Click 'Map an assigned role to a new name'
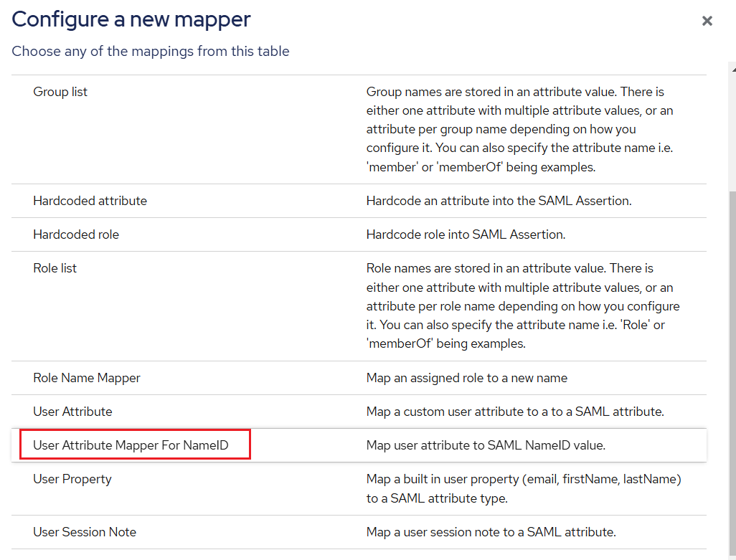Image resolution: width=736 pixels, height=560 pixels. [466, 378]
